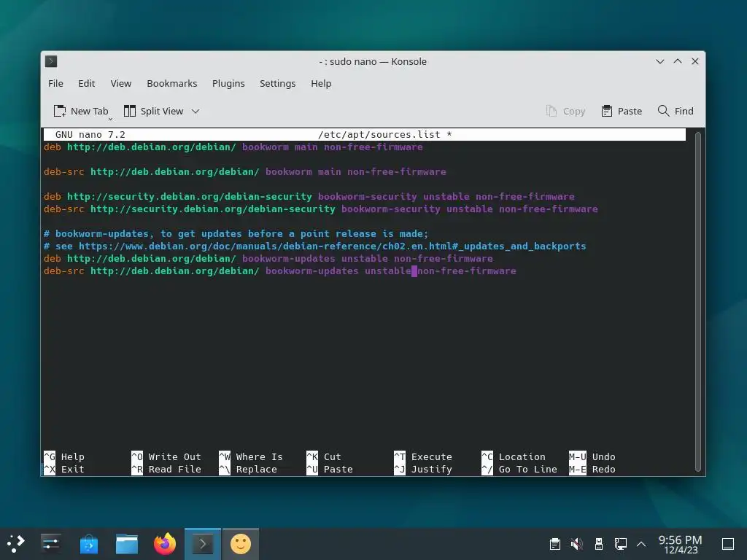Open the Help menu
The height and width of the screenshot is (560, 747).
tap(321, 83)
